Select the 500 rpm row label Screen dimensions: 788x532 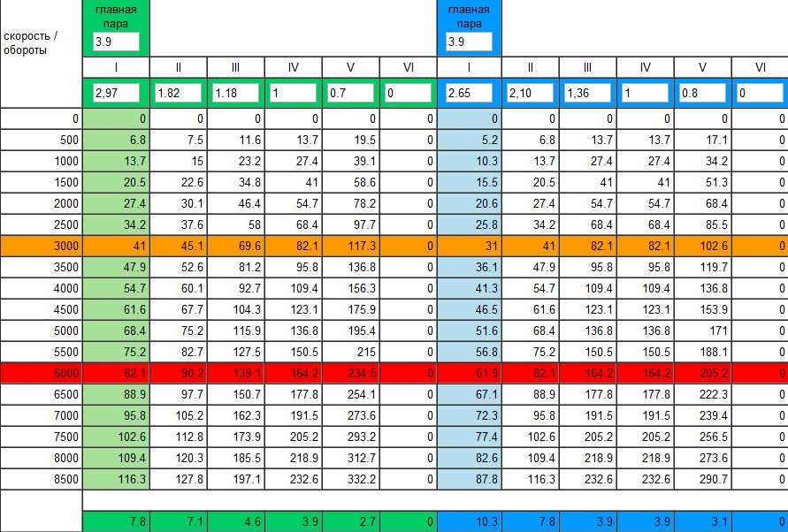click(x=42, y=141)
